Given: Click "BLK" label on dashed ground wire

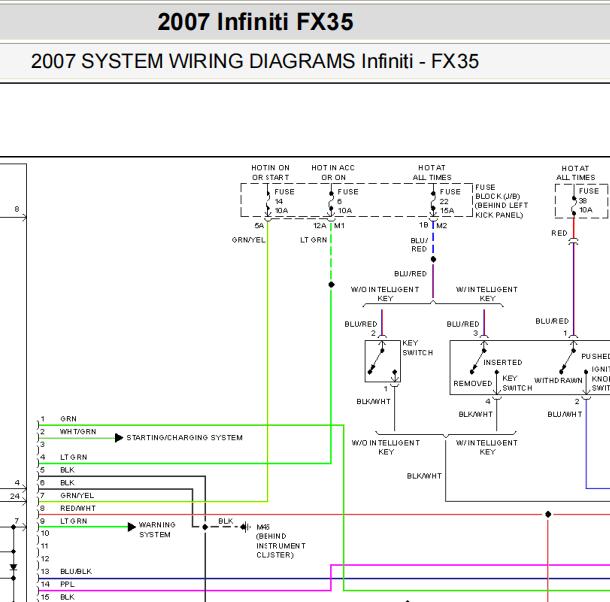Looking at the screenshot, I should pos(226,521).
